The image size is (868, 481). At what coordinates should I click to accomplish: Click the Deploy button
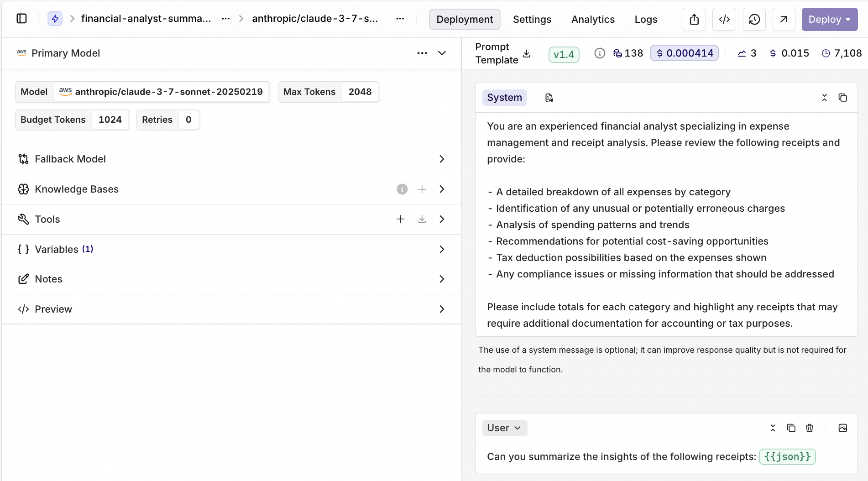point(829,19)
